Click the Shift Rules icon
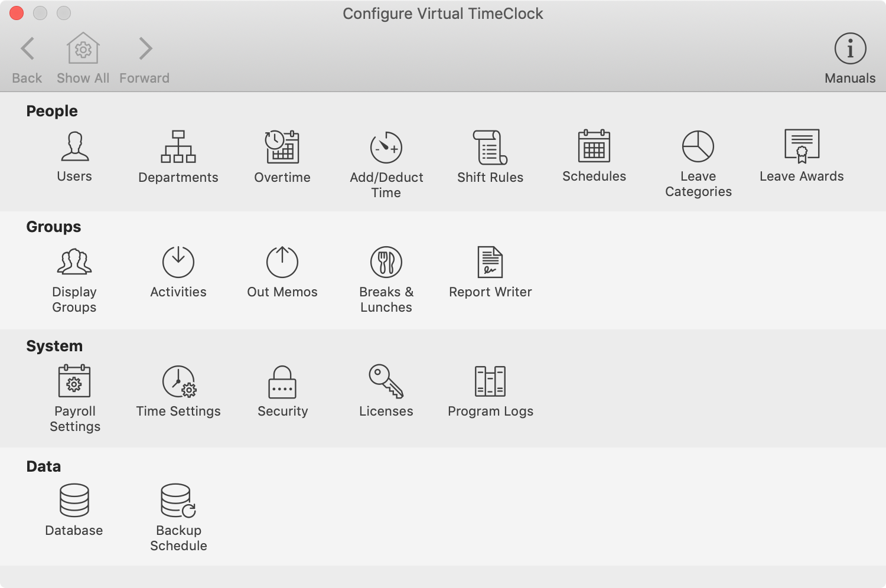Viewport: 886px width, 588px height. tap(490, 148)
